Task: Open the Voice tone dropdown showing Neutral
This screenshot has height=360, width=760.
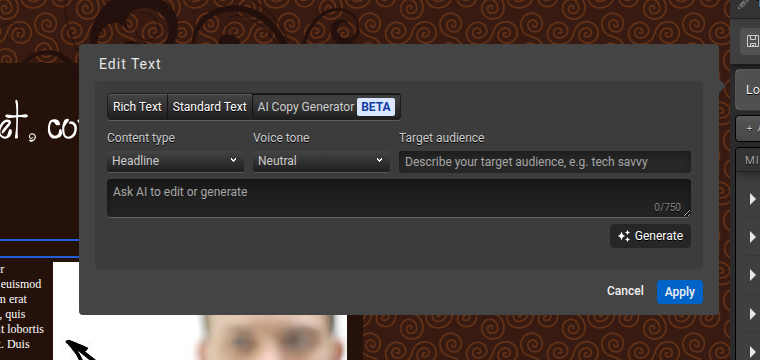Action: pyautogui.click(x=321, y=161)
